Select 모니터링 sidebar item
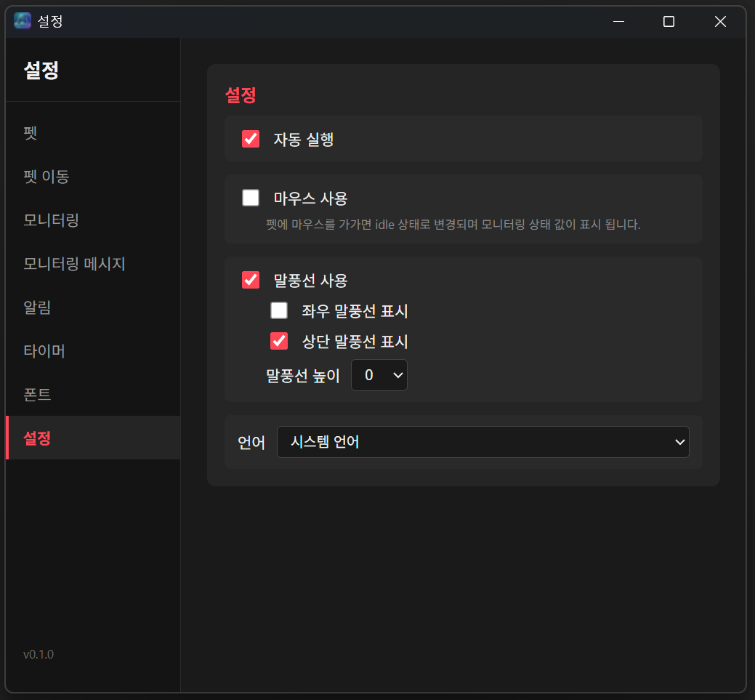This screenshot has height=700, width=755. pos(93,220)
